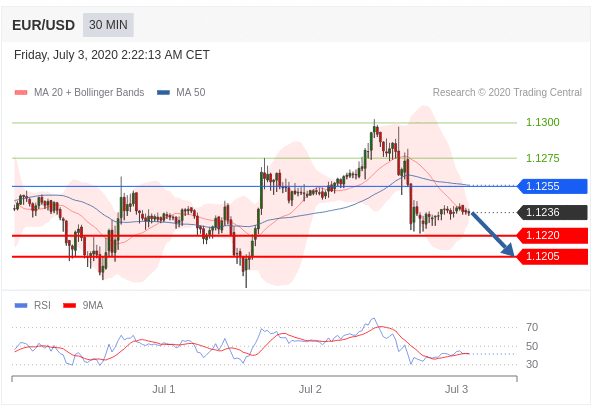595x411 pixels.
Task: Click the blue downward forecast arrow
Action: click(x=493, y=234)
